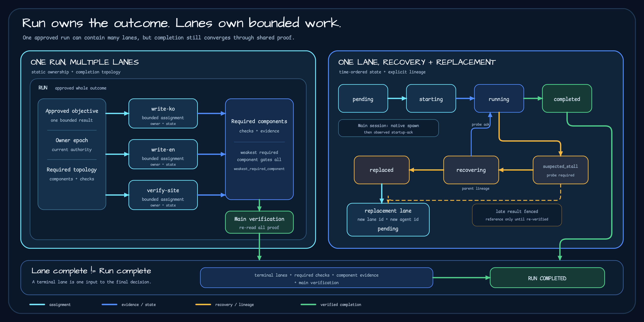Click 'new lane id + new agent id' text
The image size is (644, 322).
388,219
